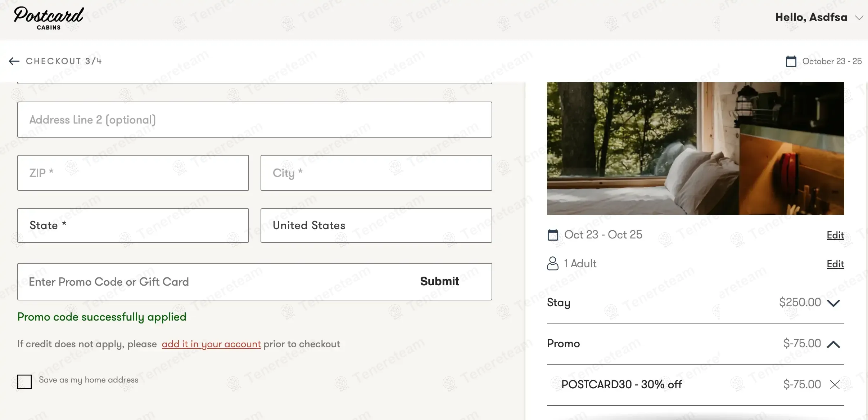Viewport: 868px width, 420px height.
Task: Submit the promo code
Action: [x=439, y=281]
